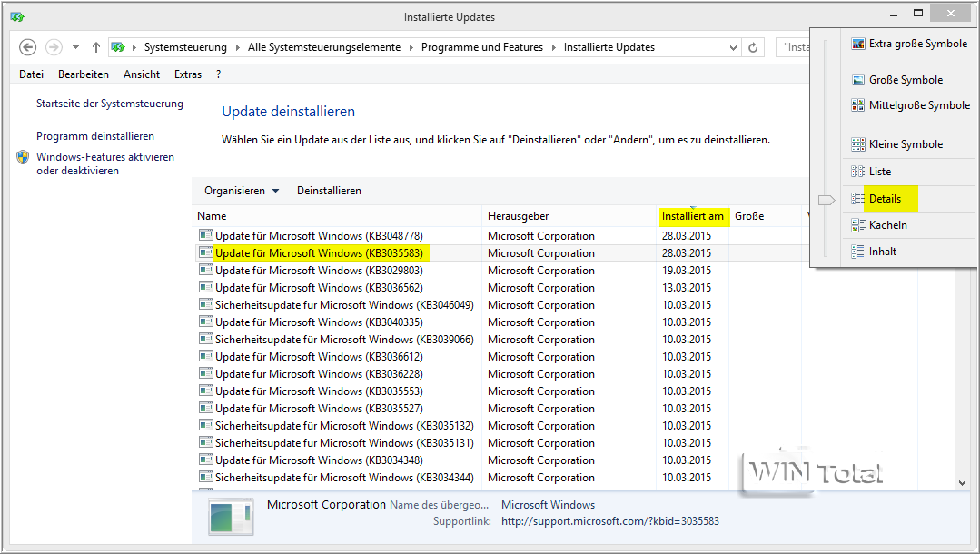This screenshot has height=554, width=980.
Task: Sort by Installiert am column header
Action: (693, 216)
